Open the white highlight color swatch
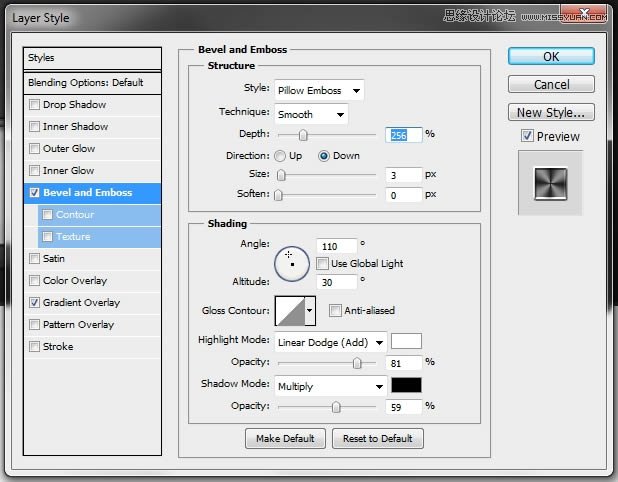 [406, 341]
